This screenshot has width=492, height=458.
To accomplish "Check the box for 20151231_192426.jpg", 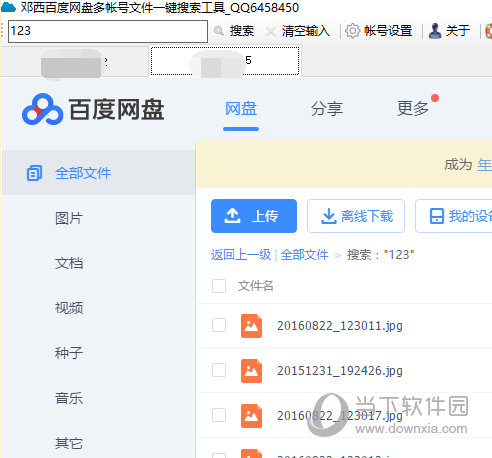I will click(x=219, y=370).
